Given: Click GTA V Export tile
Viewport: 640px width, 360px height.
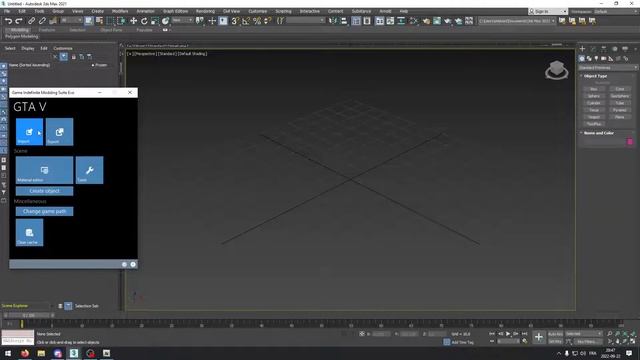Looking at the screenshot, I should coord(60,132).
